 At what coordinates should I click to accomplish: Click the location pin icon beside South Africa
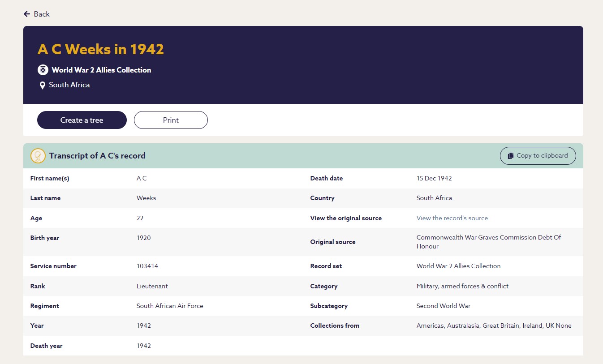point(43,85)
